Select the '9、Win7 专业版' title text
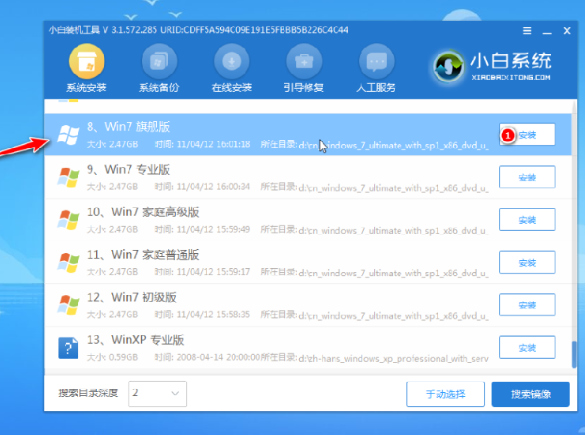 [x=128, y=169]
